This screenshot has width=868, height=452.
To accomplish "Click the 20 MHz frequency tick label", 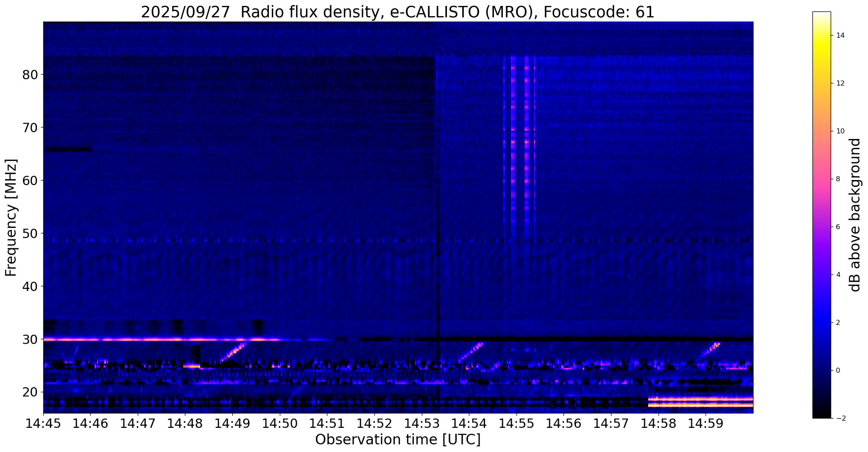I will pos(30,392).
